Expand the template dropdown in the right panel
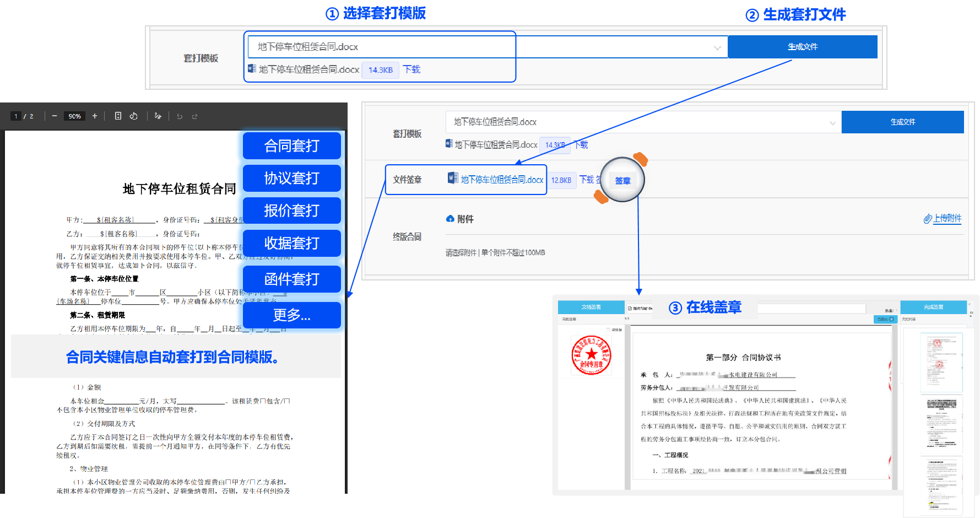 pyautogui.click(x=831, y=122)
